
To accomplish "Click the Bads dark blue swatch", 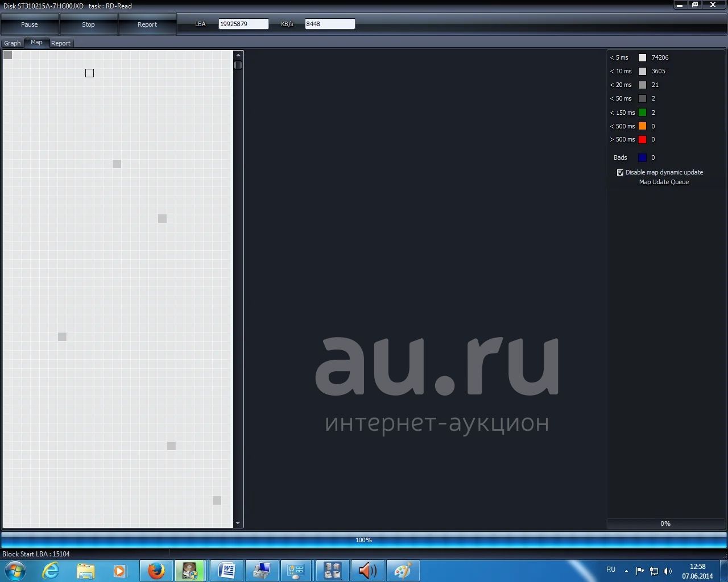I will pos(642,157).
